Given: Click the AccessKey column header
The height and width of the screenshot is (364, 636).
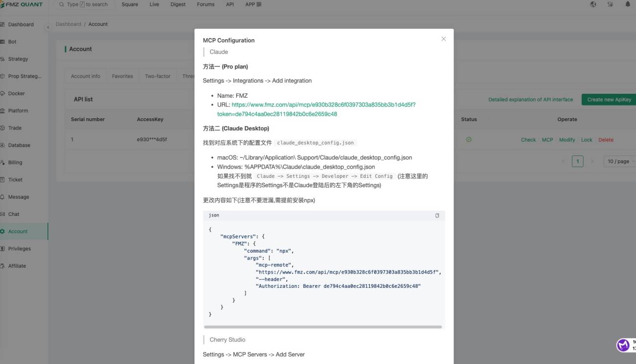Looking at the screenshot, I should (x=150, y=119).
